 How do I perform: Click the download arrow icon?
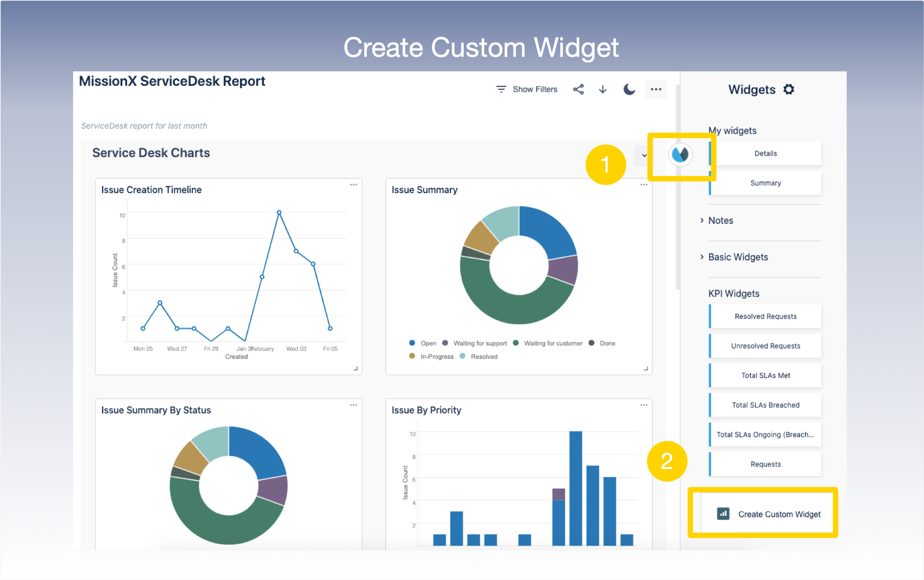point(603,89)
